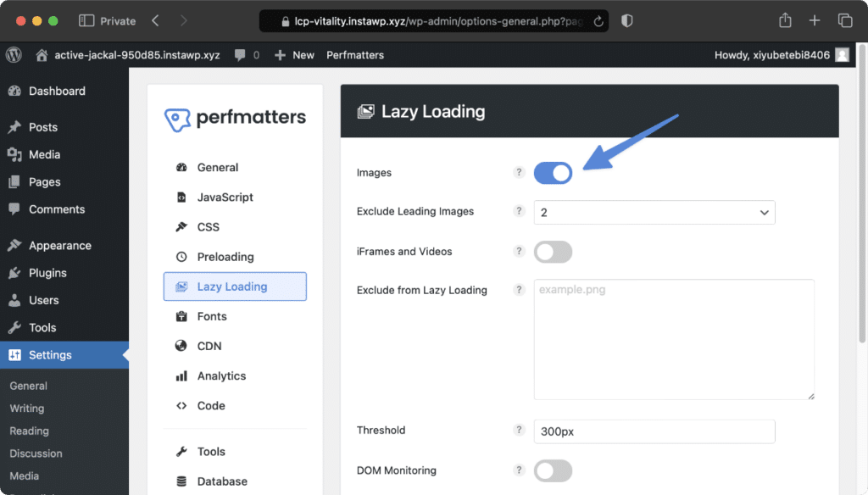Click the WordPress logo icon
The height and width of the screenshot is (495, 868).
pos(14,55)
